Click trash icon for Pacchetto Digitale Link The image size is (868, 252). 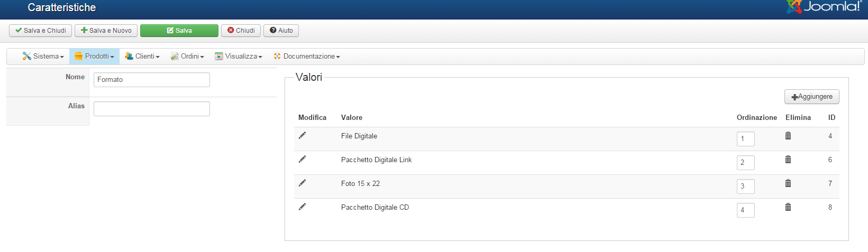tap(788, 160)
